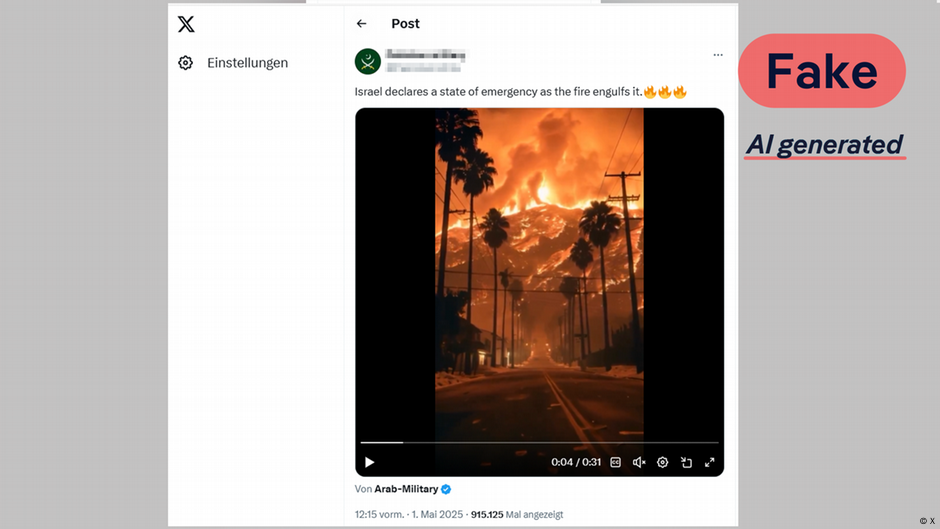The width and height of the screenshot is (940, 529).
Task: Click the wildfire video frame
Action: (540, 276)
